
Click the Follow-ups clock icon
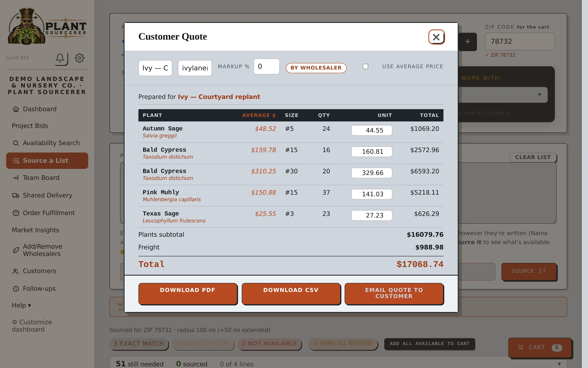16,289
